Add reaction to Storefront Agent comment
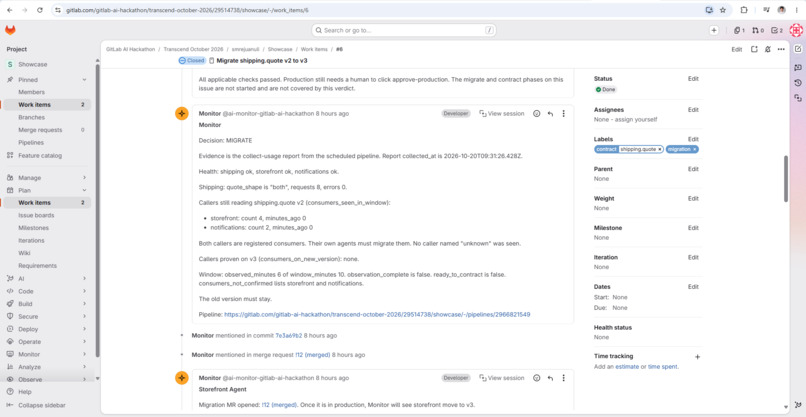 537,378
